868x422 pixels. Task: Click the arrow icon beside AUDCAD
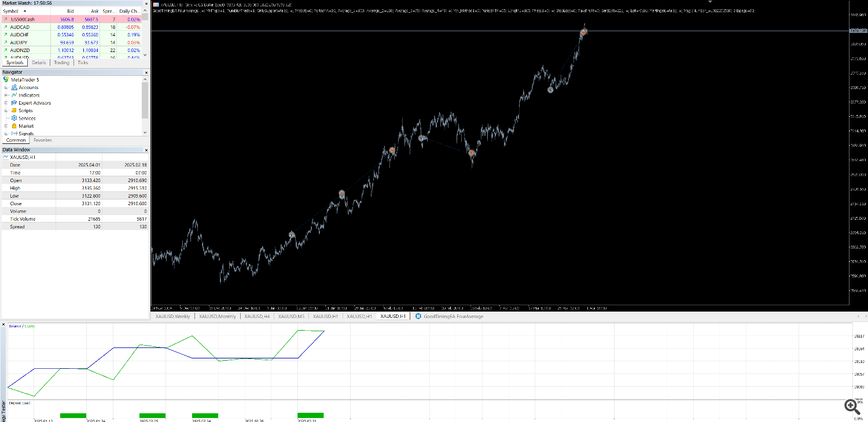click(6, 27)
